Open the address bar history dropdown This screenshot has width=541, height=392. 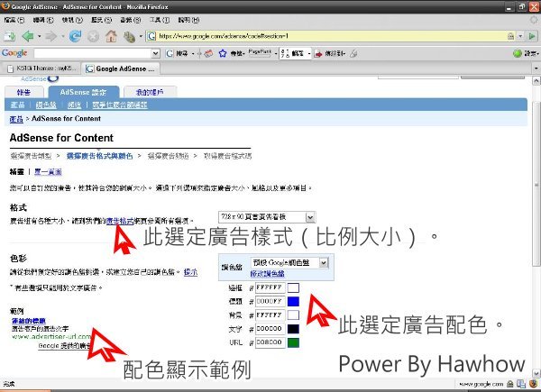tap(520, 36)
